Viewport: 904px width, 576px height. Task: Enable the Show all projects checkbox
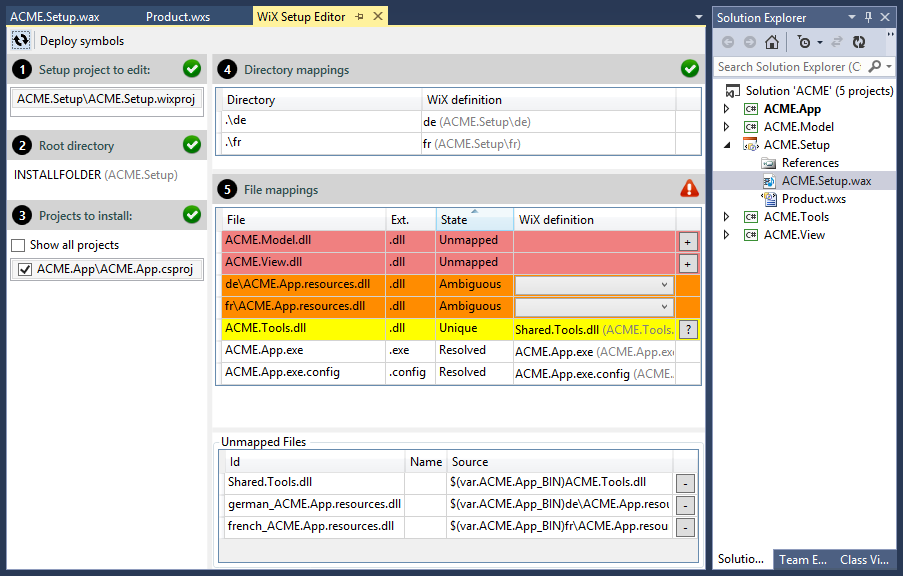[17, 244]
